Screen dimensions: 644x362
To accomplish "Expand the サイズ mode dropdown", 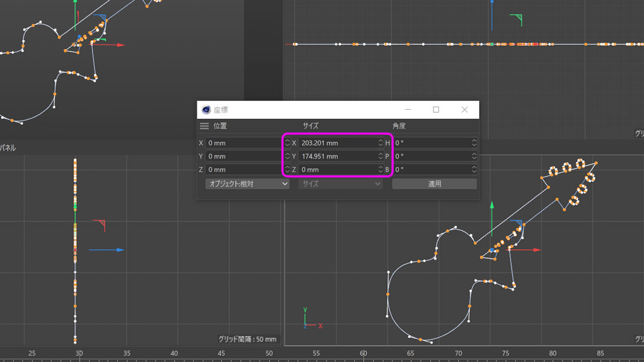I will point(340,184).
